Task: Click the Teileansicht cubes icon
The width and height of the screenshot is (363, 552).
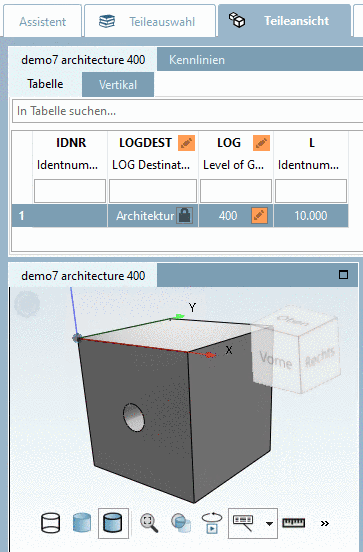Action: tap(237, 20)
